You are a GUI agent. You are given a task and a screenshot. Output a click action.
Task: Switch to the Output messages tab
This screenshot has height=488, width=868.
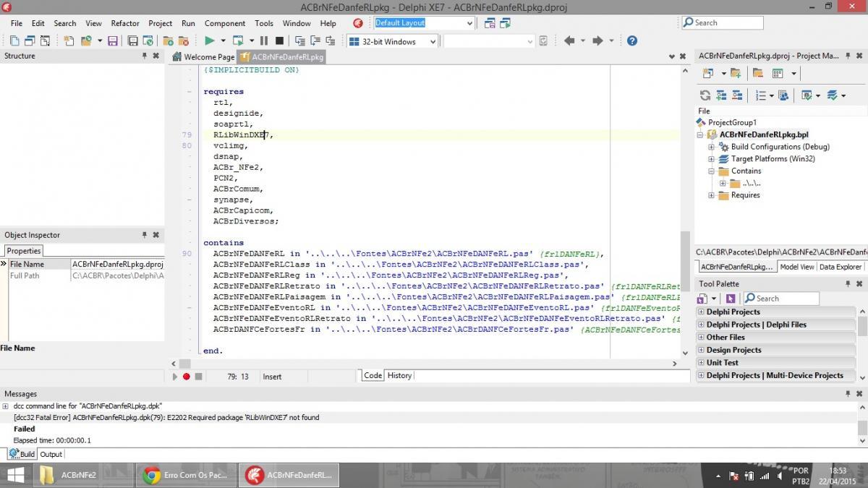[51, 454]
